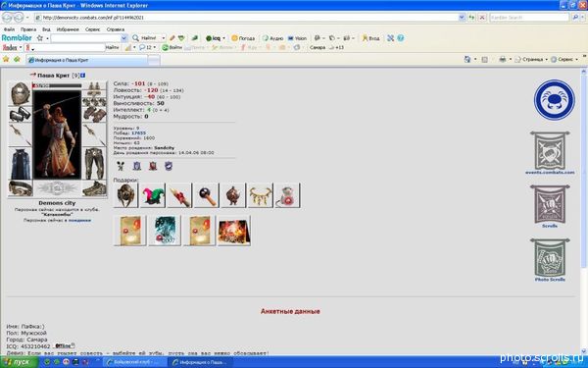Click the jester hat gift icon
The image size is (588, 368).
point(152,195)
